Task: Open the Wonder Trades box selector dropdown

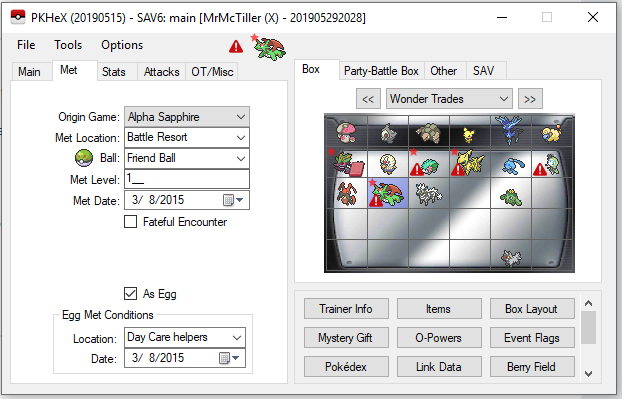Action: coord(449,99)
